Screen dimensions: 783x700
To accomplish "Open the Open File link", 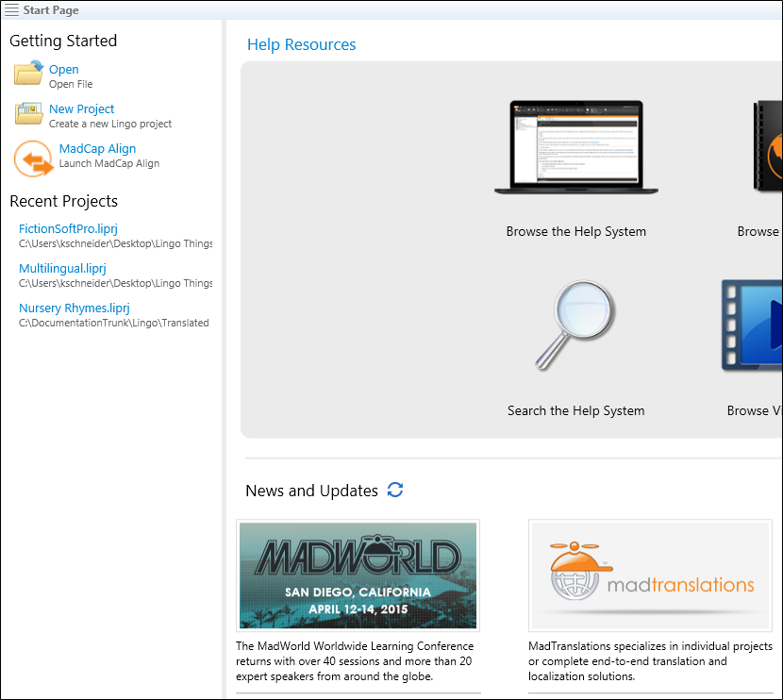I will click(64, 70).
